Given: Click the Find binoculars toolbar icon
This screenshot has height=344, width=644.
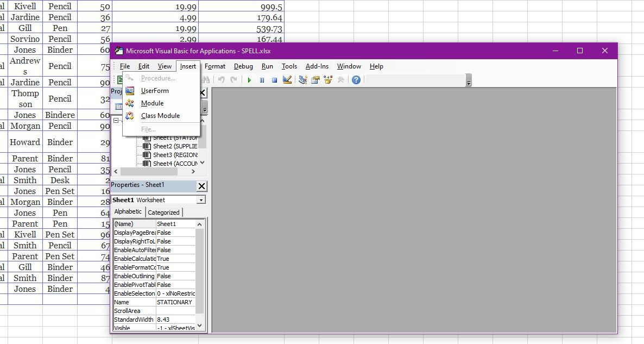Looking at the screenshot, I should tap(206, 80).
